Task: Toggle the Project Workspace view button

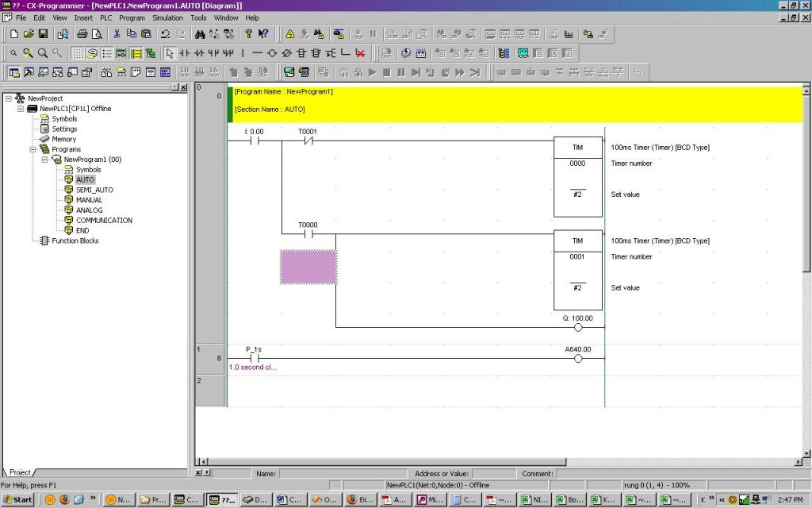Action: tap(14, 72)
